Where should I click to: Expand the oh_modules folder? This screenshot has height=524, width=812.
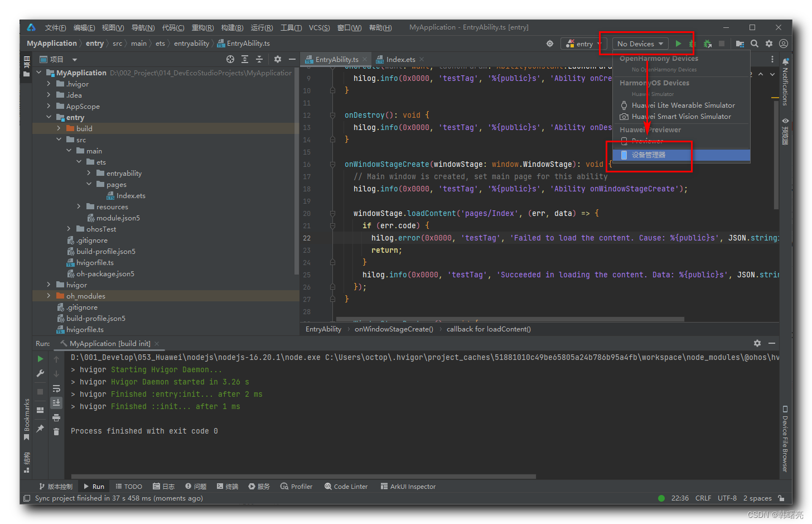pos(49,296)
